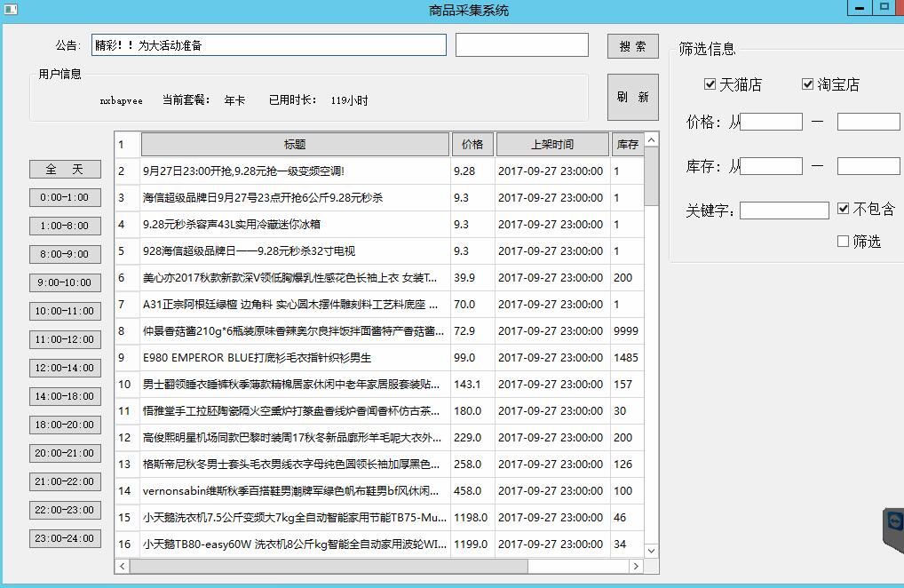The height and width of the screenshot is (588, 904).
Task: Select the 全天 time filter
Action: click(x=65, y=169)
